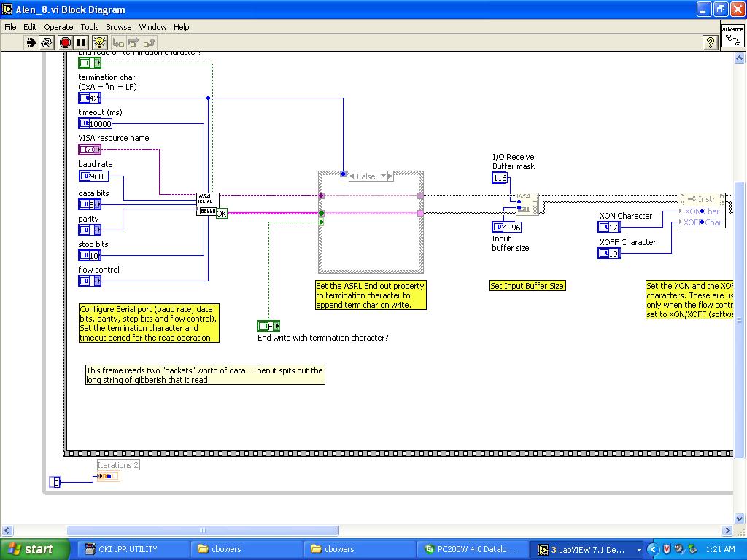Click 'Set the ASRL End out property' comment
The width and height of the screenshot is (747, 560).
pos(371,295)
